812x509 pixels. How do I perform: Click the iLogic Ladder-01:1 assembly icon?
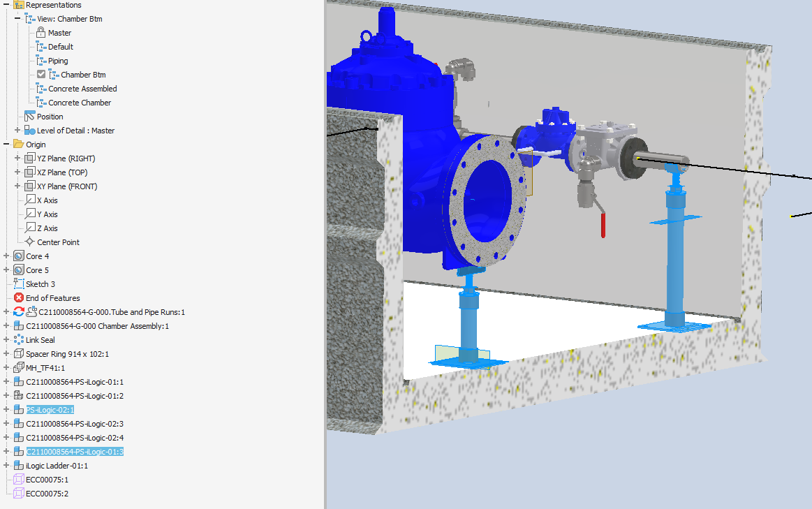pyautogui.click(x=20, y=465)
